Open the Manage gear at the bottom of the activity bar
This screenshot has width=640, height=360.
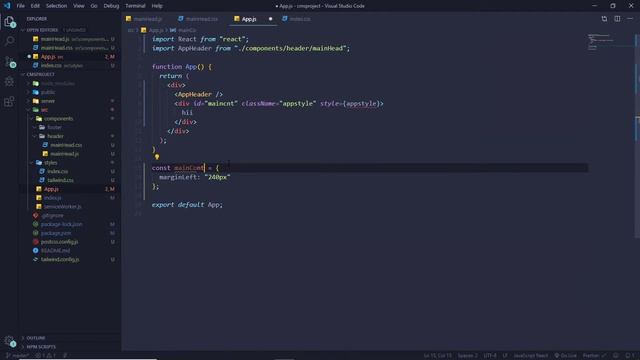(9, 341)
